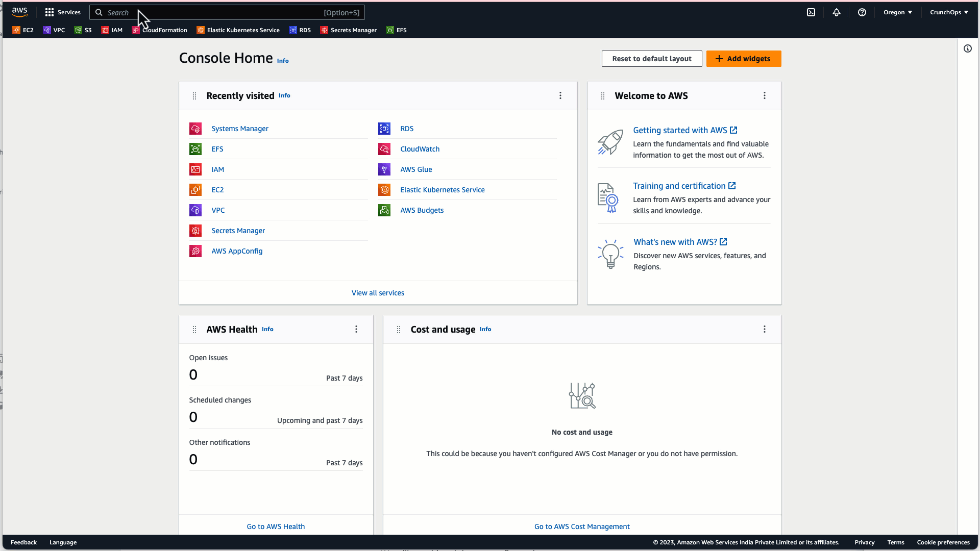Click the Add widgets button
980x551 pixels.
point(744,59)
